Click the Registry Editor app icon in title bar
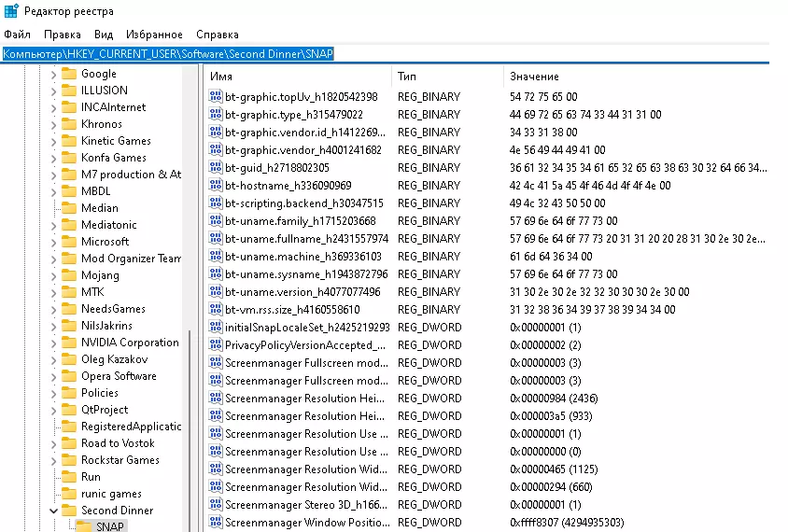788x532 pixels. pos(11,10)
